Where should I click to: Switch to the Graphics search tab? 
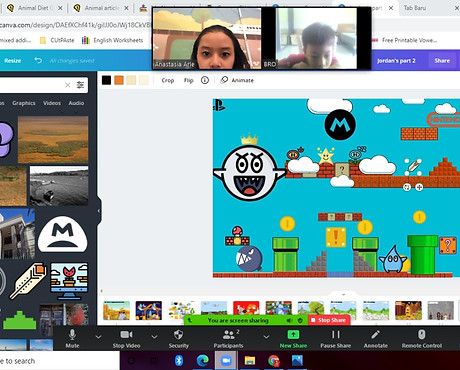pyautogui.click(x=24, y=103)
